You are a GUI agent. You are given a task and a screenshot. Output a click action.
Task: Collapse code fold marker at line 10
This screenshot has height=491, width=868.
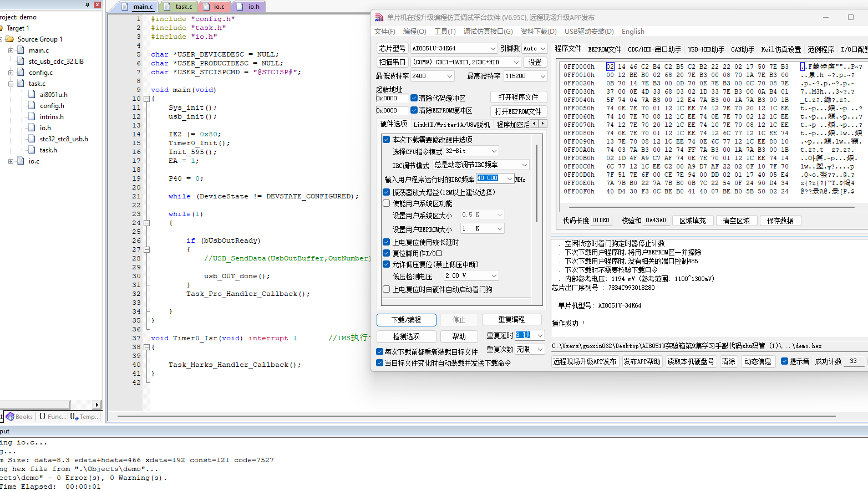pyautogui.click(x=146, y=99)
